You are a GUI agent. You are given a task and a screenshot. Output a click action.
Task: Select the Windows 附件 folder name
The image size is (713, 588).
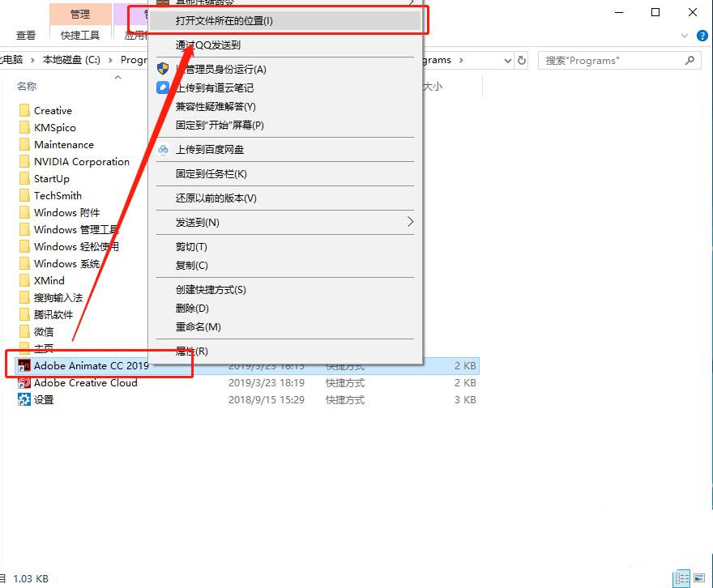pos(66,213)
